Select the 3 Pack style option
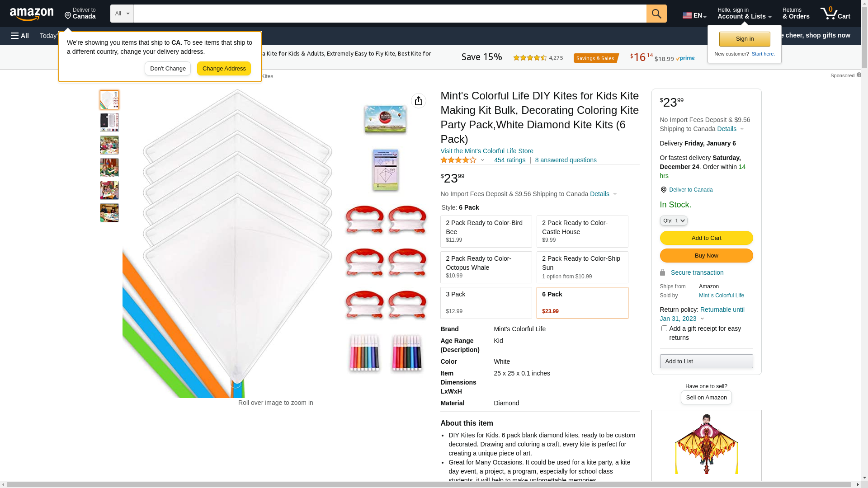 [x=486, y=303]
